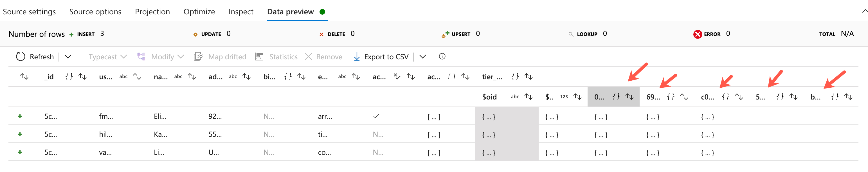The width and height of the screenshot is (868, 172).
Task: Open the dropdown next to Refresh
Action: [x=68, y=56]
